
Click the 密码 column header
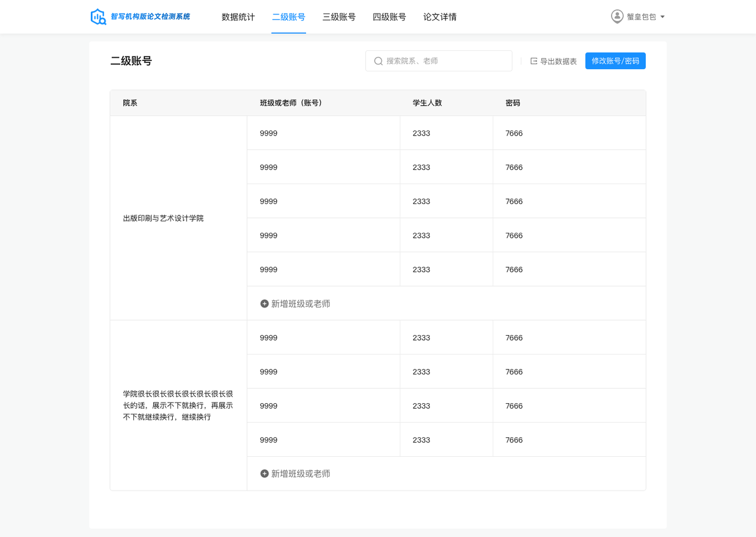513,103
